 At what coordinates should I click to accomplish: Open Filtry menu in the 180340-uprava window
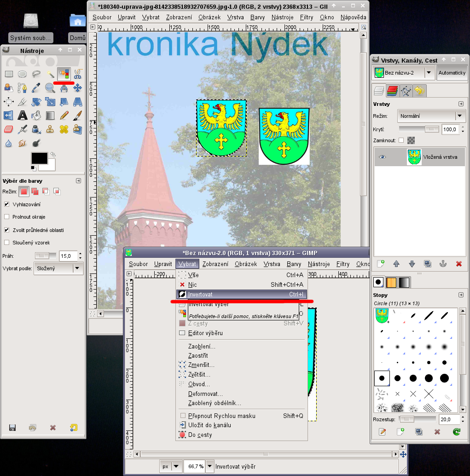point(306,17)
